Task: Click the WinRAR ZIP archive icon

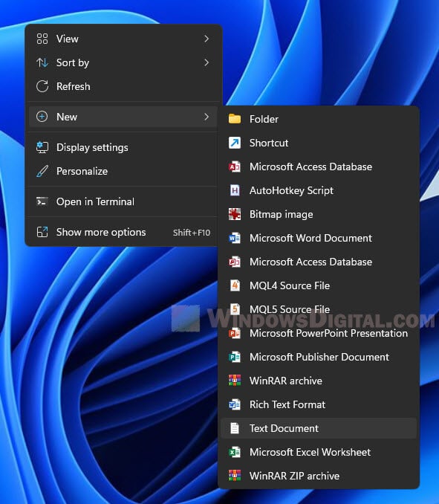Action: 235,476
